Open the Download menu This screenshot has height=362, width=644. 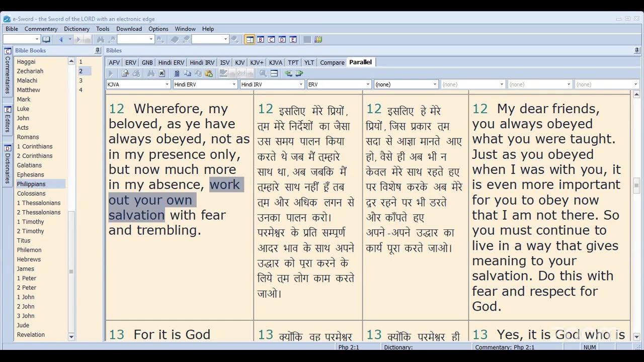pos(129,29)
